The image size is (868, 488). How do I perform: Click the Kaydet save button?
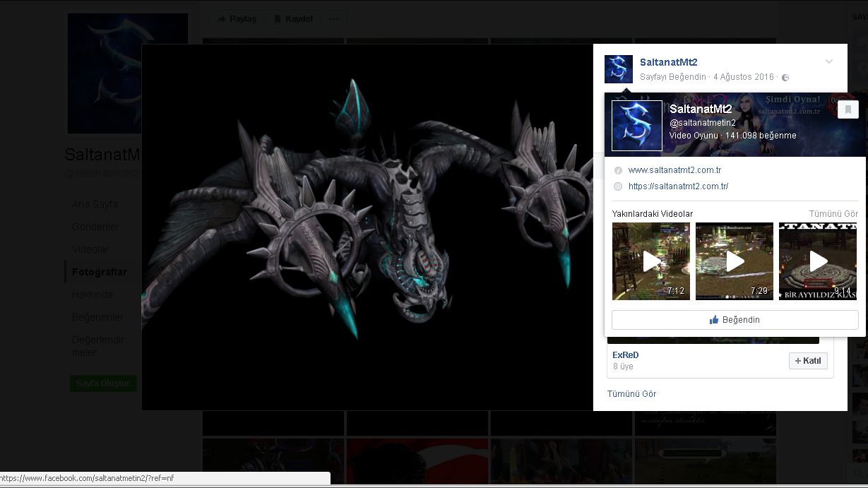coord(293,19)
